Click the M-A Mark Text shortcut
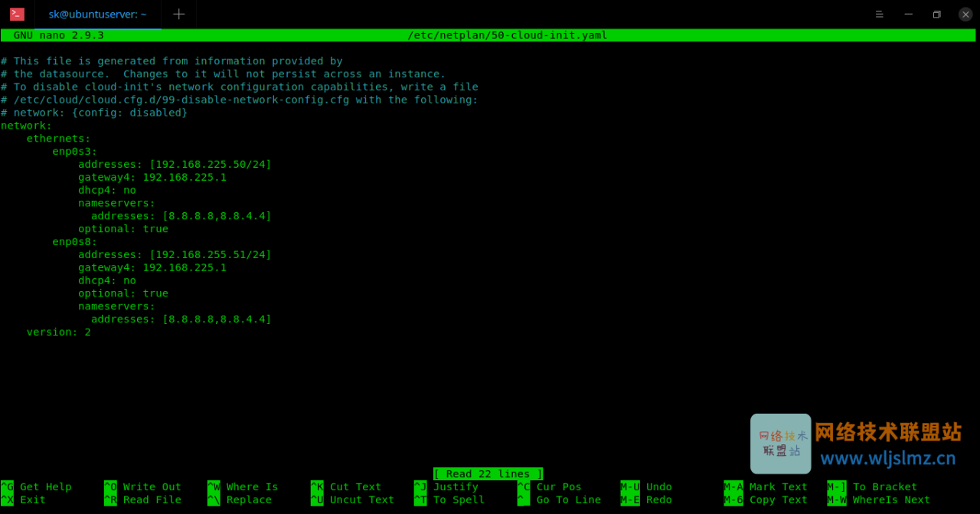 click(766, 487)
